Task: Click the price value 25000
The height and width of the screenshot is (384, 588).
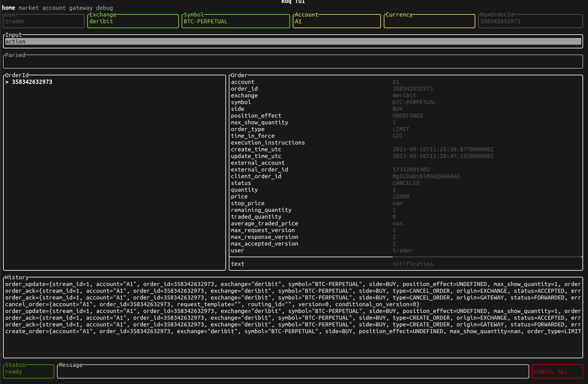Action: (x=401, y=196)
